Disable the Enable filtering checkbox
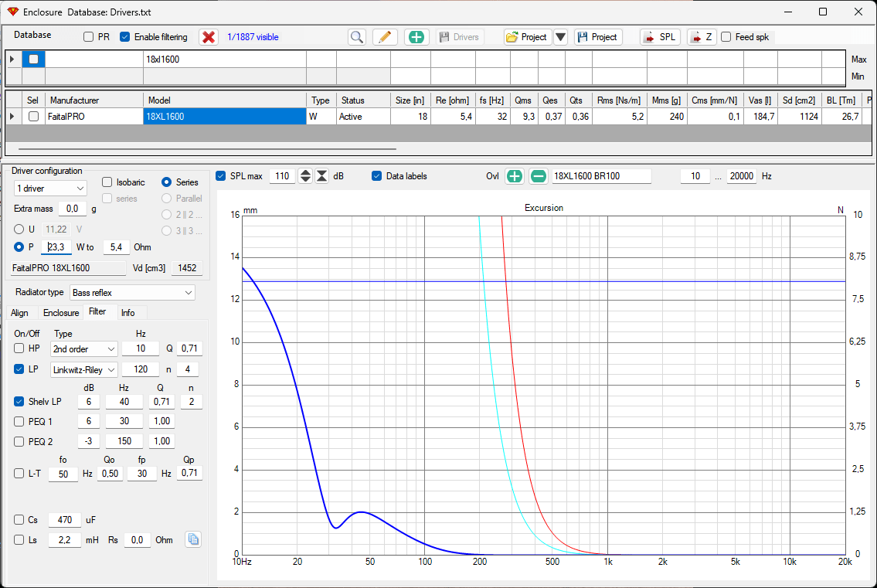 [124, 37]
